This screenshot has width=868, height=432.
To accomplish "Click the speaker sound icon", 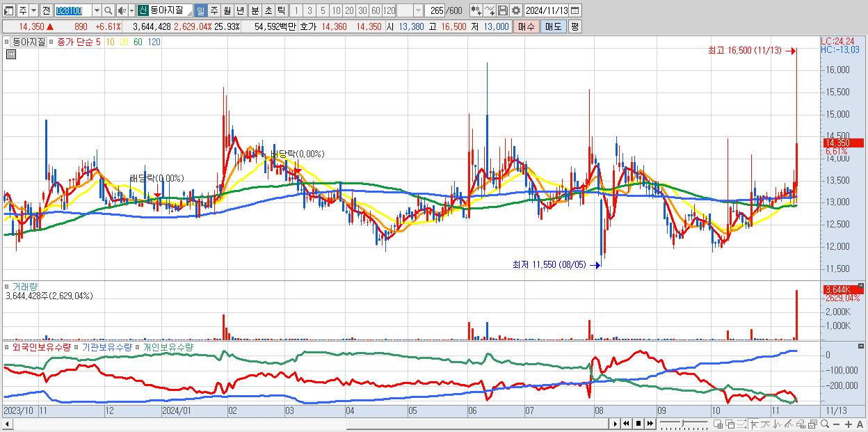I will click(122, 10).
